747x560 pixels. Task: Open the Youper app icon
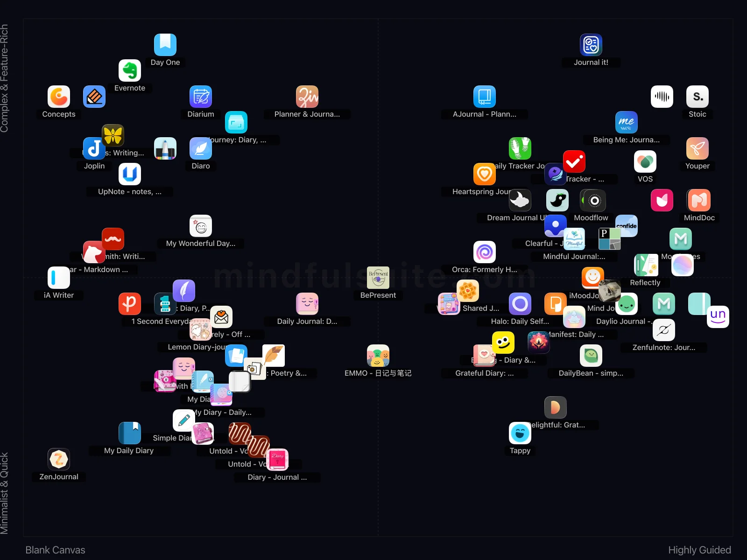[x=697, y=148]
